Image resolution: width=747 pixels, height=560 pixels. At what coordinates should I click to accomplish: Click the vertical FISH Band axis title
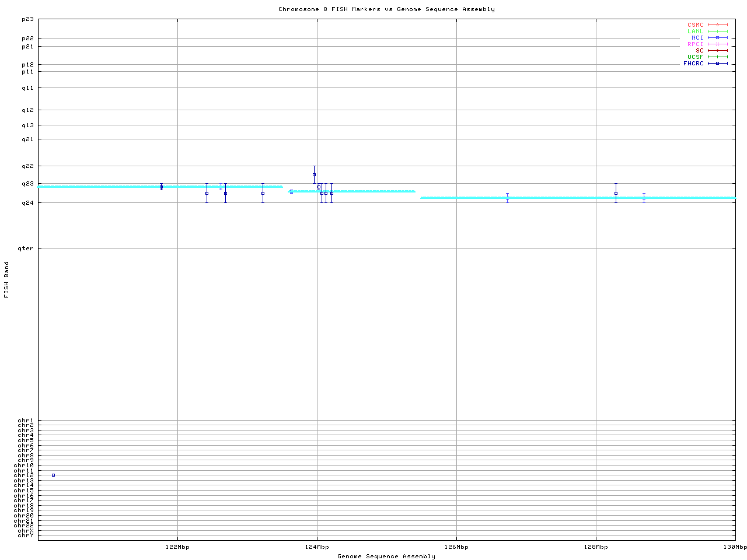pyautogui.click(x=6, y=279)
